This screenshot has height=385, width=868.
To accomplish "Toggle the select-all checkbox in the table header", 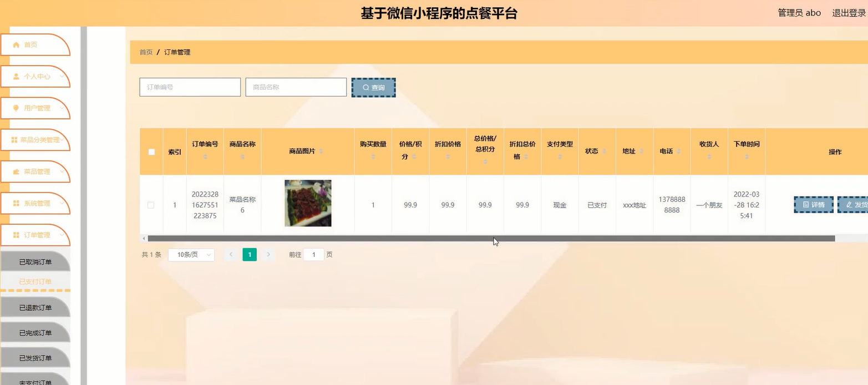I will point(151,151).
